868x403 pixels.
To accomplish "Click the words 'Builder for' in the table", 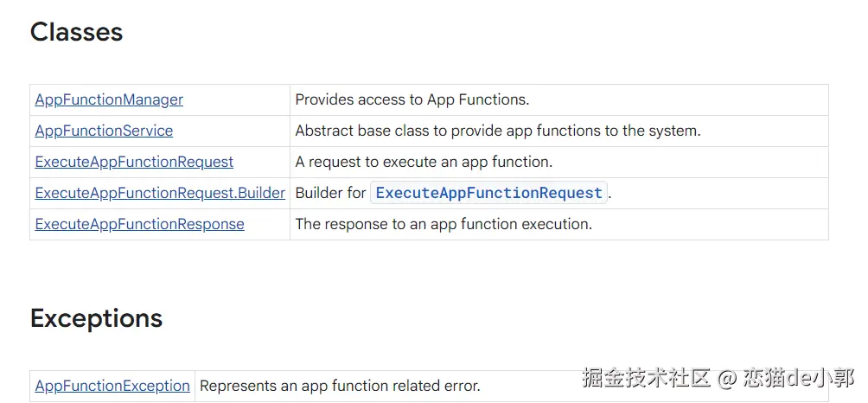I will (x=331, y=193).
